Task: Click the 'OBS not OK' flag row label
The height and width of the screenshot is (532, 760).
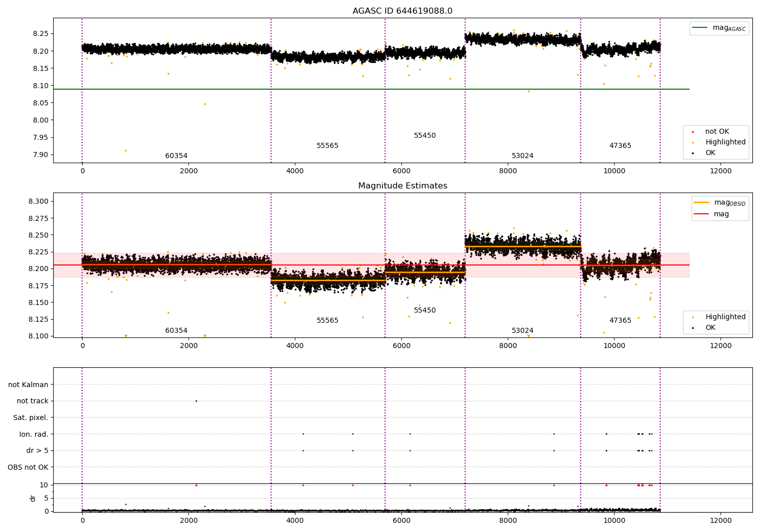Action: (x=28, y=467)
